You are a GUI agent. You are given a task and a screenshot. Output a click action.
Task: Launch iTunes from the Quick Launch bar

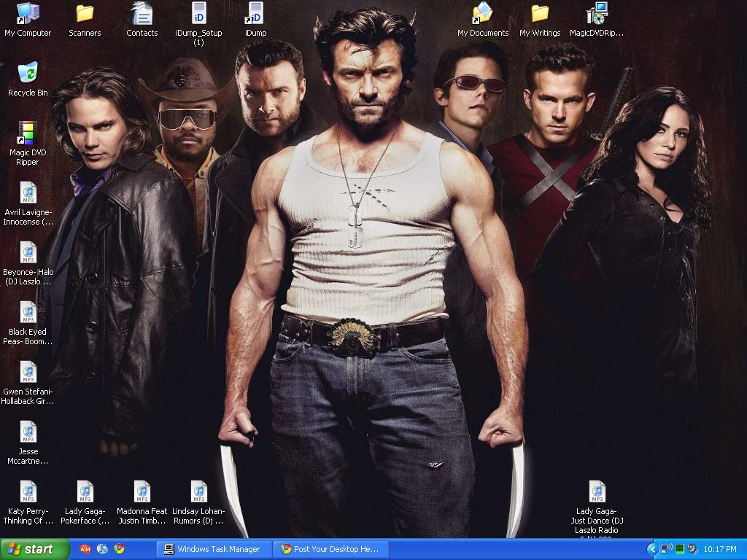[102, 549]
